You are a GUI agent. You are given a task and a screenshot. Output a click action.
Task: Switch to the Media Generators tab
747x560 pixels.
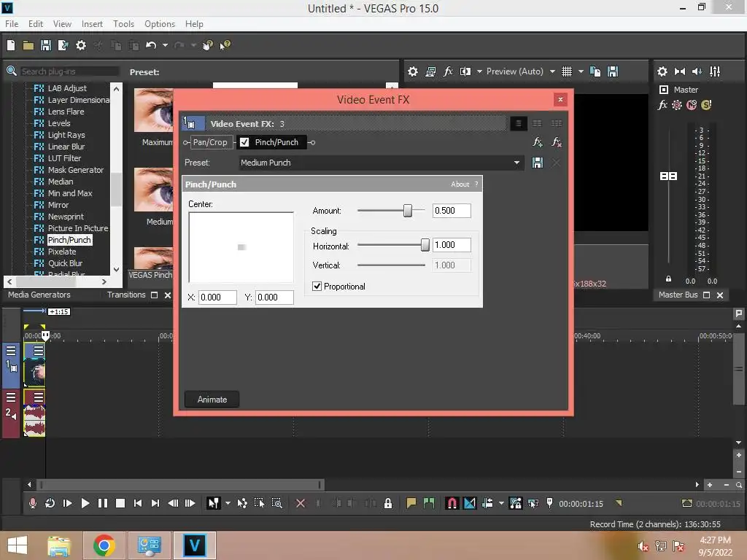click(x=39, y=295)
